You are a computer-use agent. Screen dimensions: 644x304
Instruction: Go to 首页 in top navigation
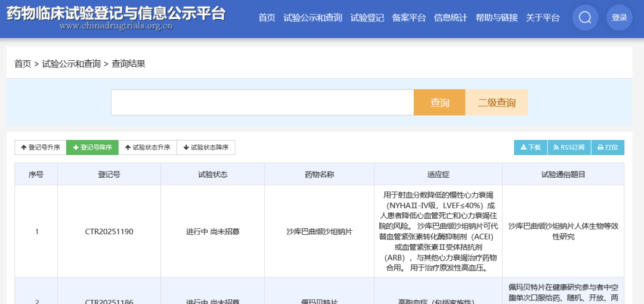pyautogui.click(x=267, y=18)
